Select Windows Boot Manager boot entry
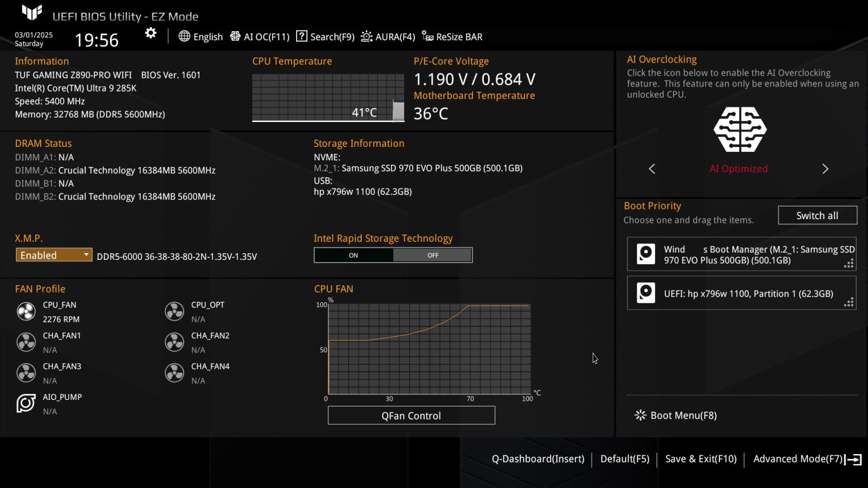868x488 pixels. 741,254
